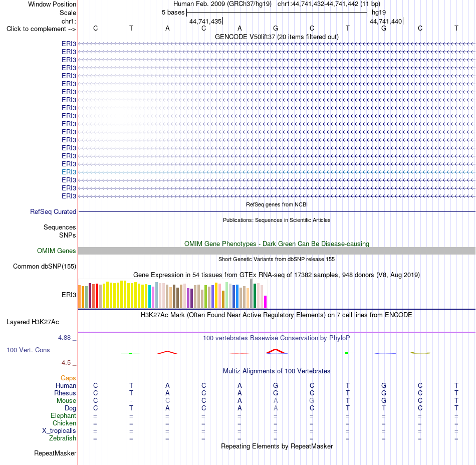Select the Dog alignment row label
Image resolution: width=476 pixels, height=465 pixels.
(70, 408)
